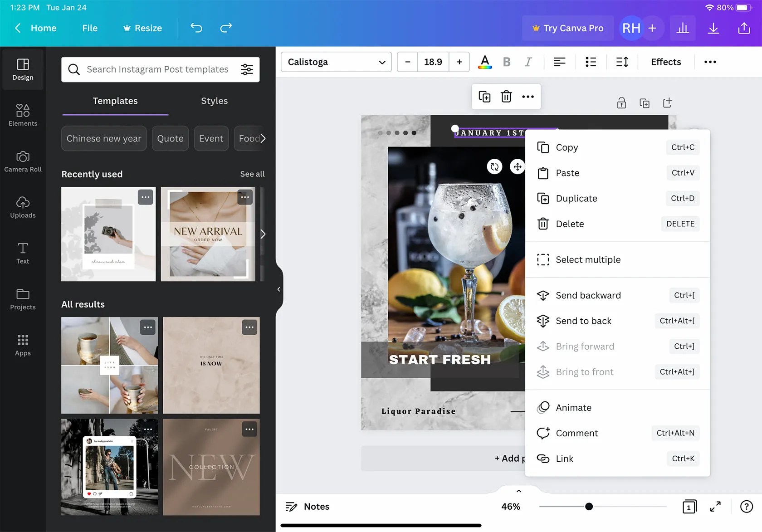The image size is (762, 532).
Task: Click the Try Canva Pro button
Action: (567, 28)
